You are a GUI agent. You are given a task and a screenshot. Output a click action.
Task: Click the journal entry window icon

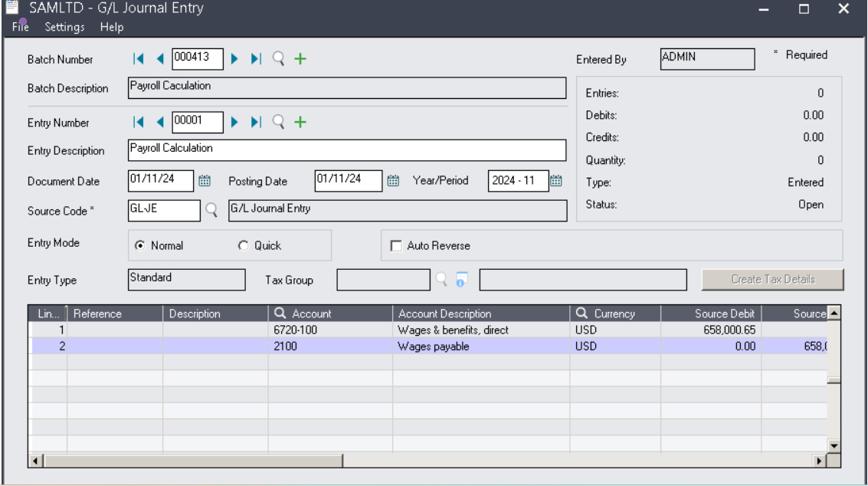coord(12,7)
